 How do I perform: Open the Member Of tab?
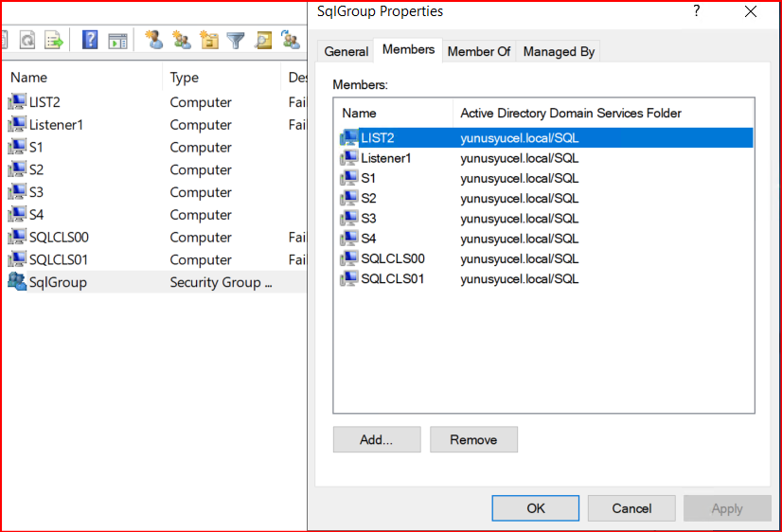click(x=478, y=51)
